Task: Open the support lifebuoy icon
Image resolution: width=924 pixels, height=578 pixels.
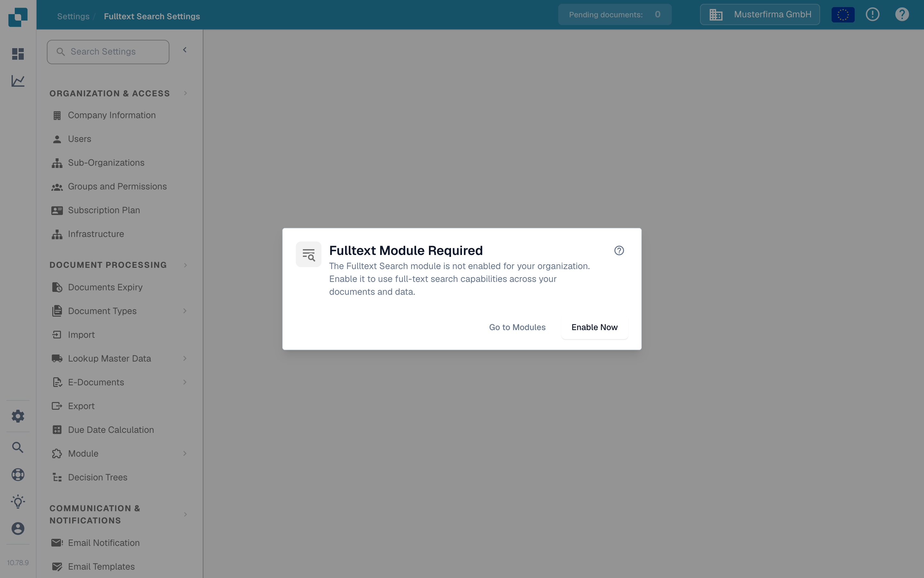Action: 18,474
